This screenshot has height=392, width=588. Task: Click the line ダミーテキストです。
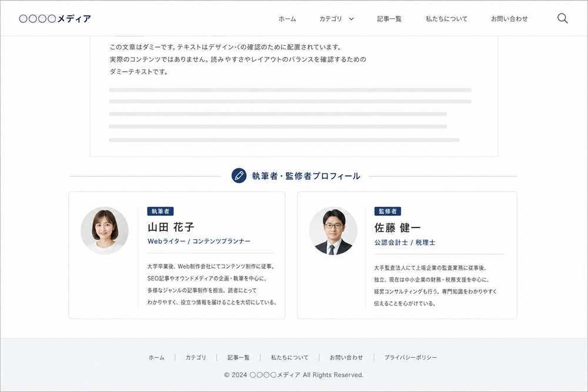point(139,72)
